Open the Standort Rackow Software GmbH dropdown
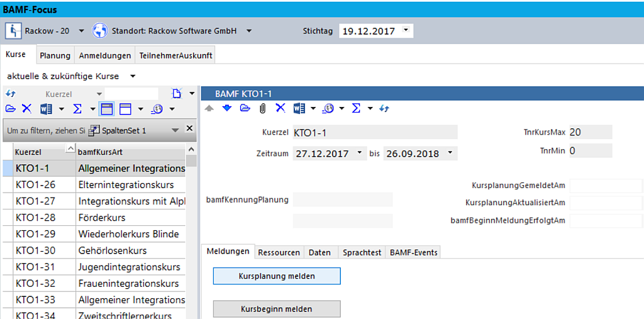 249,31
